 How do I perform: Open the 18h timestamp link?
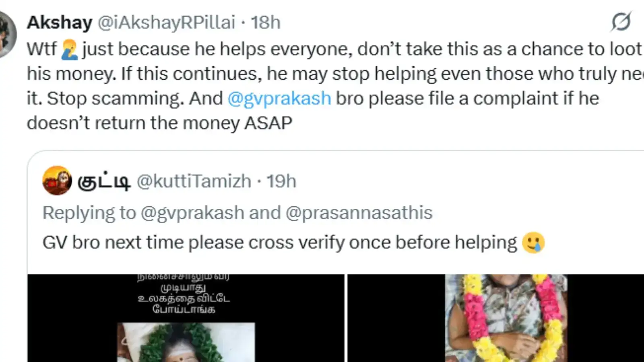pyautogui.click(x=266, y=23)
